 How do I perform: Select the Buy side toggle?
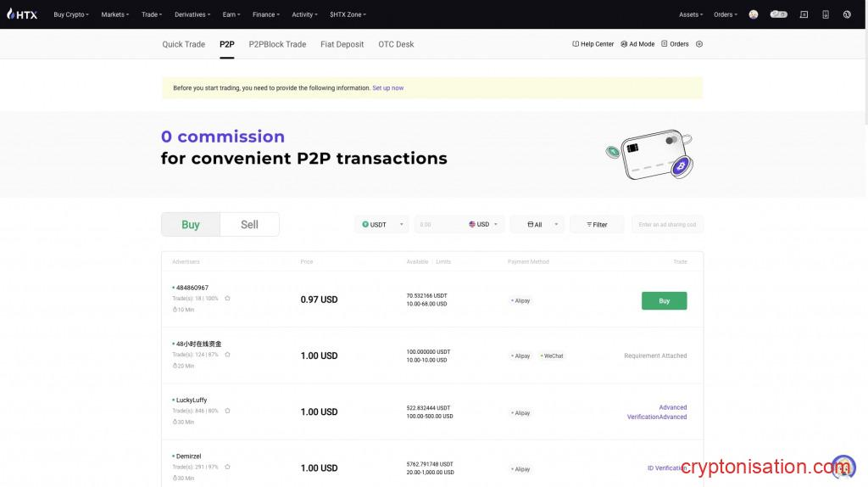pyautogui.click(x=191, y=225)
